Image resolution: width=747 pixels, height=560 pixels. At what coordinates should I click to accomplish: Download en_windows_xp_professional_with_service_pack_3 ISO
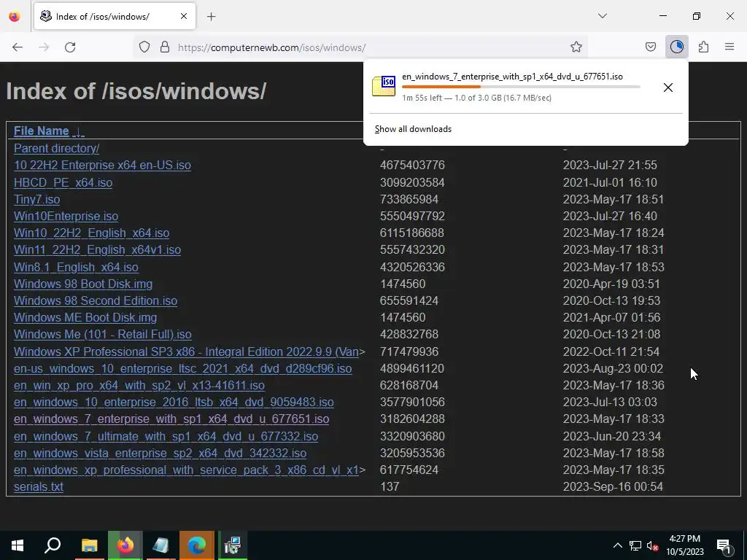[186, 470]
